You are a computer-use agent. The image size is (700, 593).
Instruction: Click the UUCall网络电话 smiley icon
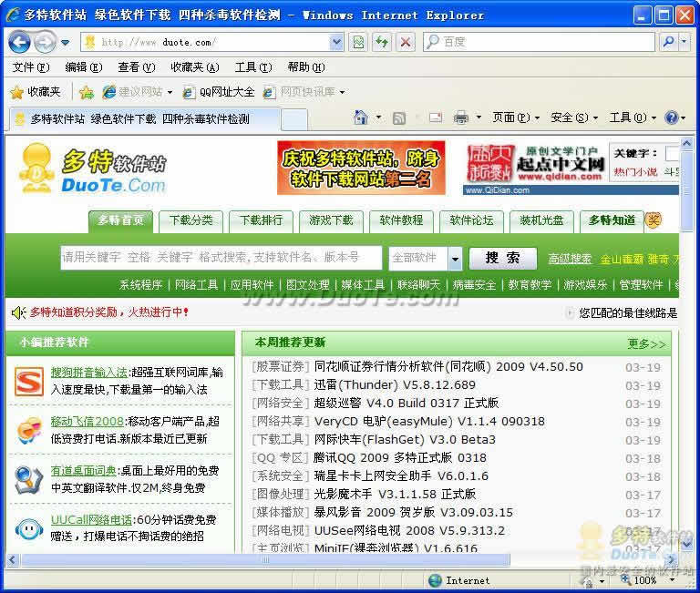[29, 529]
